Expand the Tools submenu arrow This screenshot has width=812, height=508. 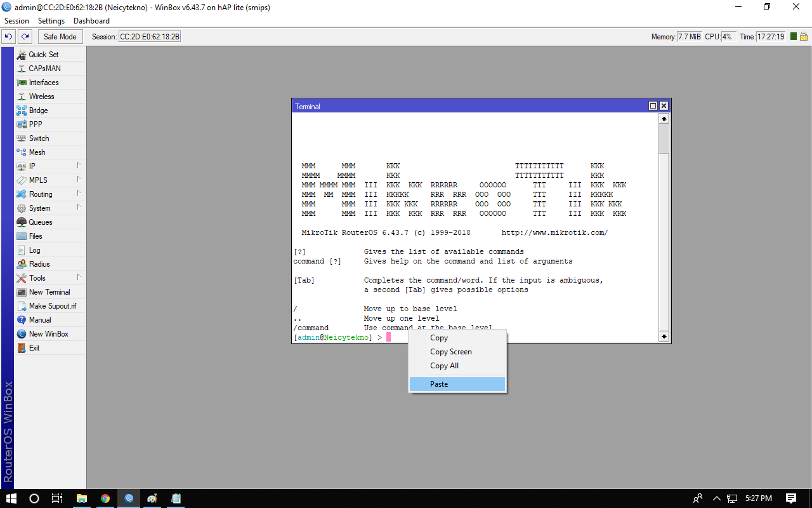point(79,277)
